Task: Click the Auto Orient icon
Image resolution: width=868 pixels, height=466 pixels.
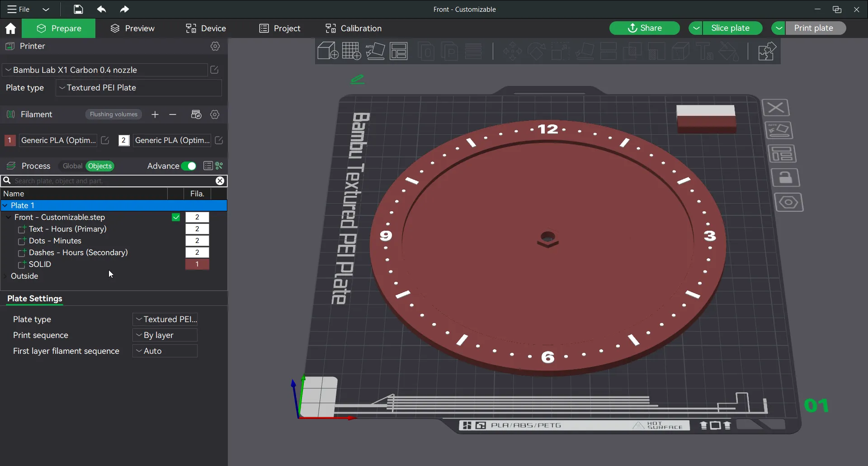Action: (x=375, y=51)
